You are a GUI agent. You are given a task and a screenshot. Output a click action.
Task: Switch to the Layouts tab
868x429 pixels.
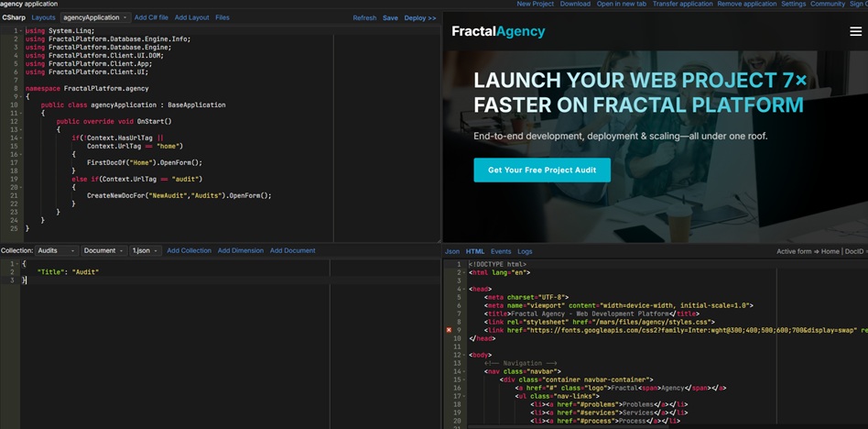(x=43, y=17)
